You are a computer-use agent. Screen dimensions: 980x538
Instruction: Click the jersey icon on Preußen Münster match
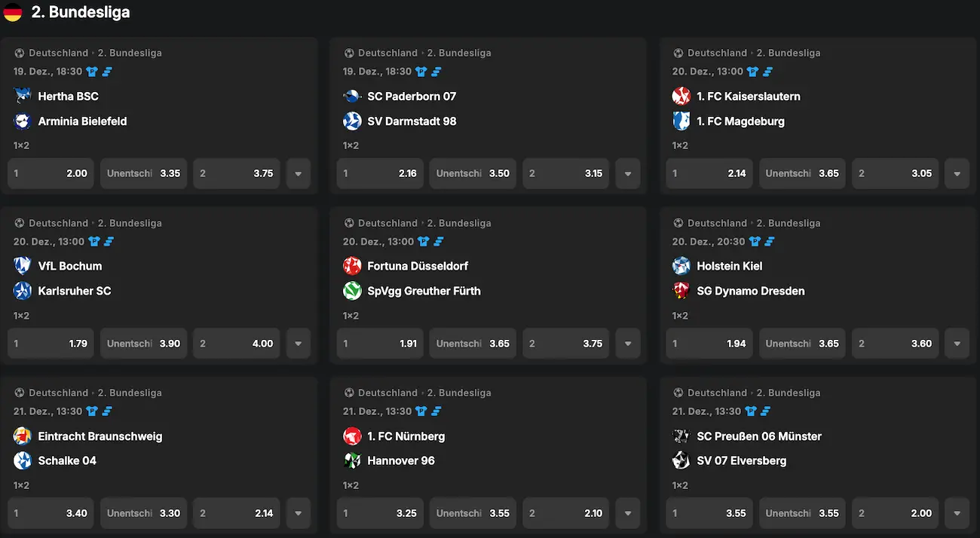click(750, 411)
